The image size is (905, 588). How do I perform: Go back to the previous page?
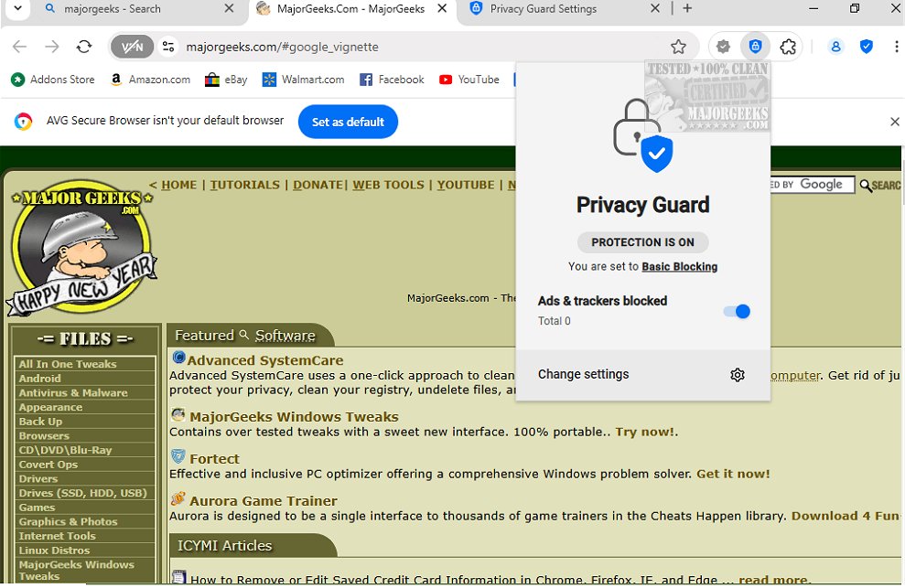(x=19, y=47)
